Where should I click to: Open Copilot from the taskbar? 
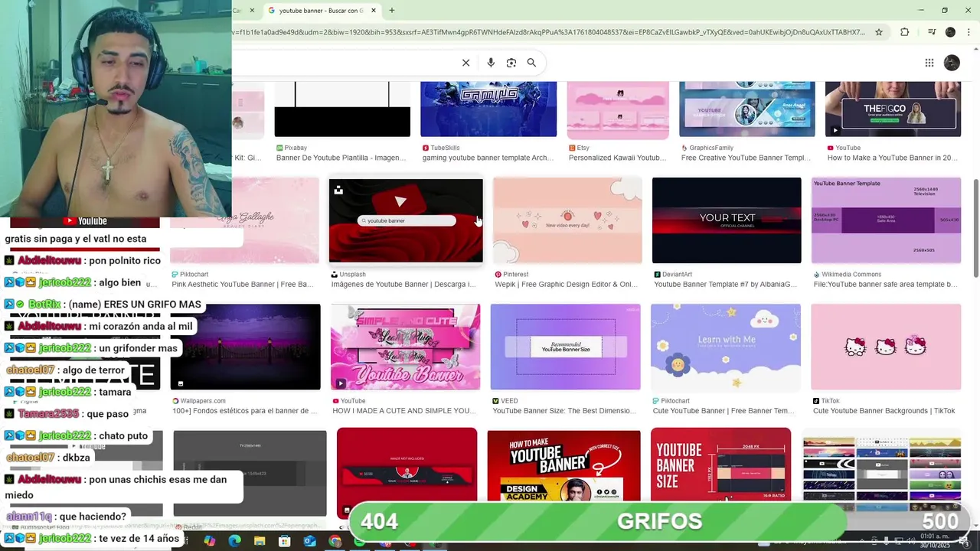(x=209, y=541)
